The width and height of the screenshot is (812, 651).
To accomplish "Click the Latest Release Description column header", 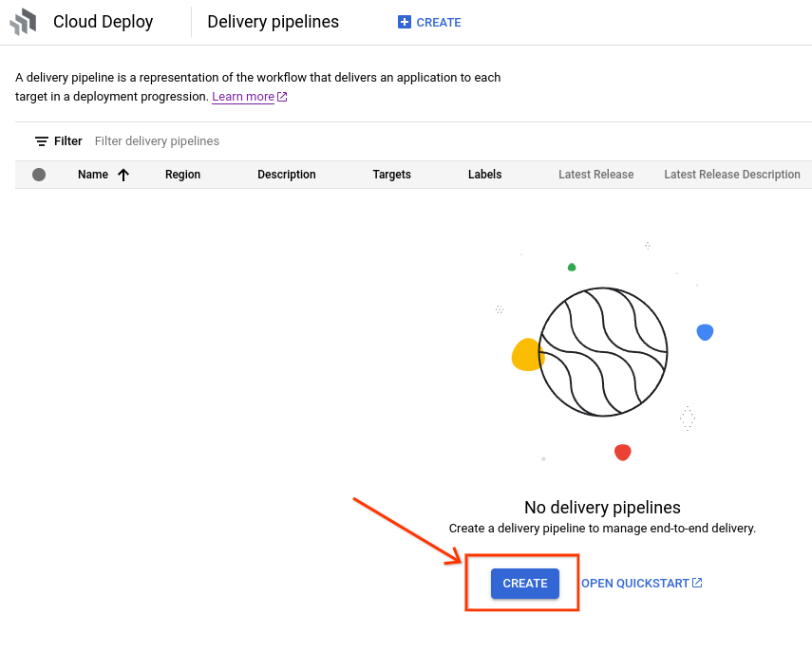I will pyautogui.click(x=731, y=175).
